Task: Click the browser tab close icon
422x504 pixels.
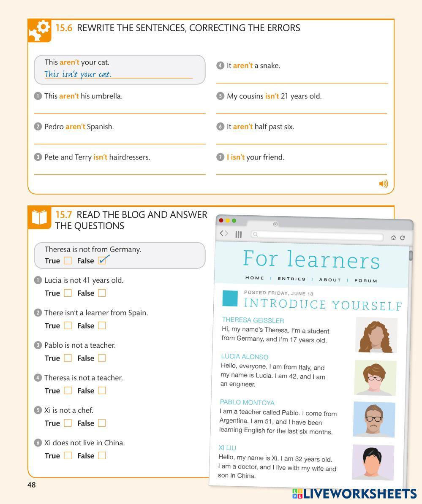Action: click(275, 224)
